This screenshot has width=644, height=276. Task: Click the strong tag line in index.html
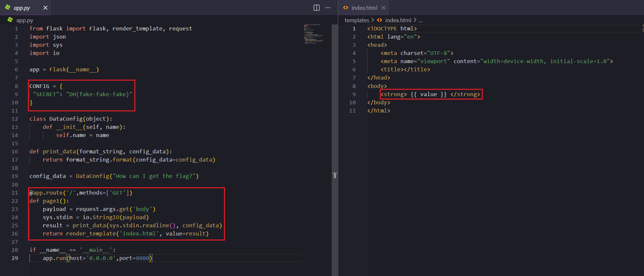click(x=430, y=95)
